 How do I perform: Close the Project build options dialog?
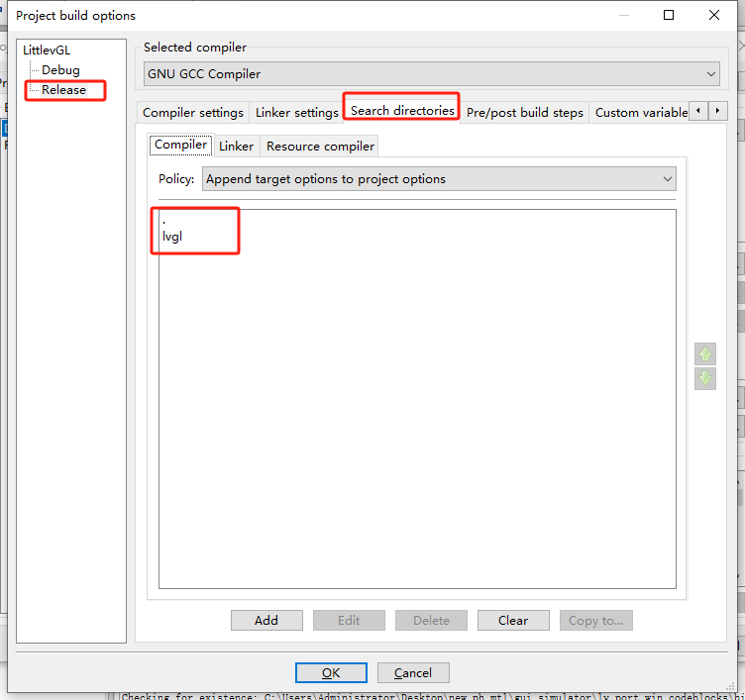713,15
